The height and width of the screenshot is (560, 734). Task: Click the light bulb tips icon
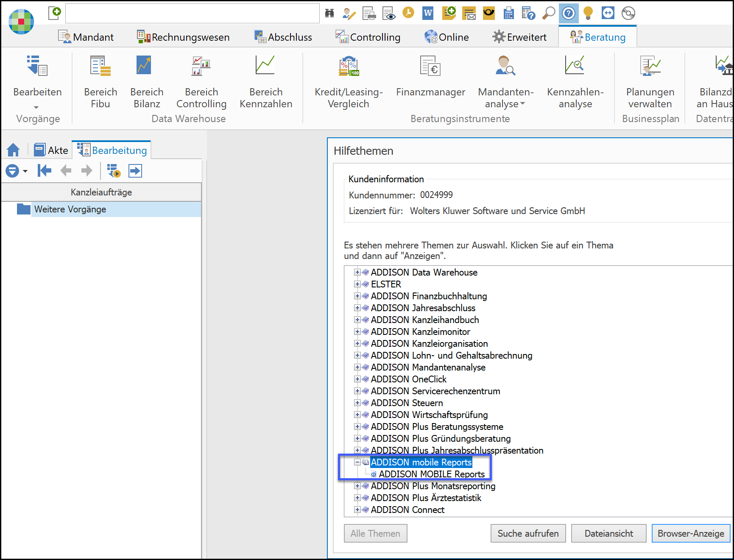tap(588, 13)
